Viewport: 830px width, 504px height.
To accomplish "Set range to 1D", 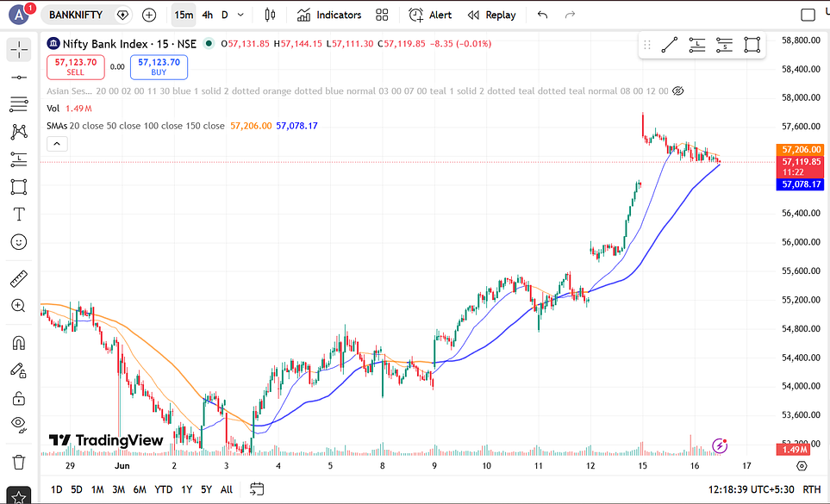I will (57, 489).
